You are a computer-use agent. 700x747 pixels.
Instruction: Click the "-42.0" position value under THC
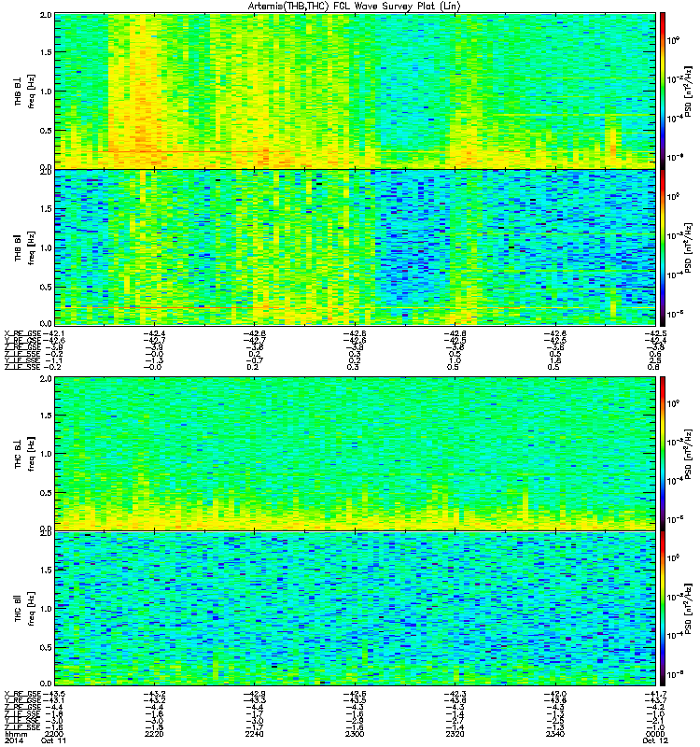coord(554,694)
